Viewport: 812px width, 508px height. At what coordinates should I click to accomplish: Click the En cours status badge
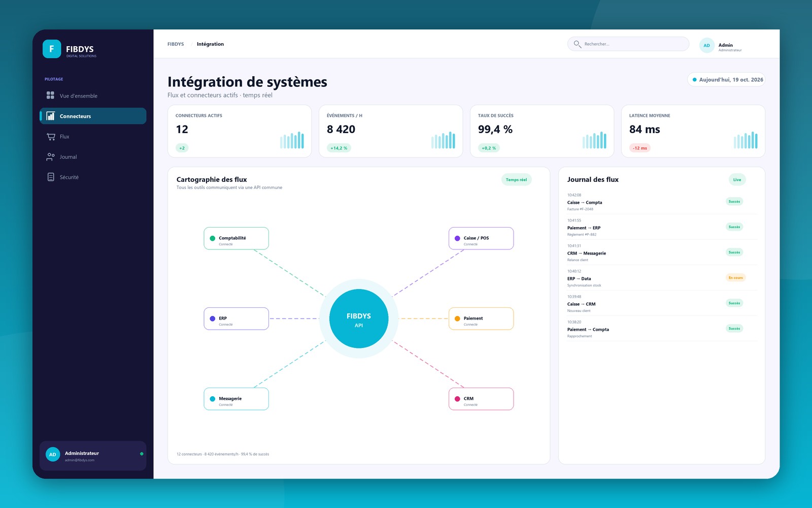[x=735, y=277]
